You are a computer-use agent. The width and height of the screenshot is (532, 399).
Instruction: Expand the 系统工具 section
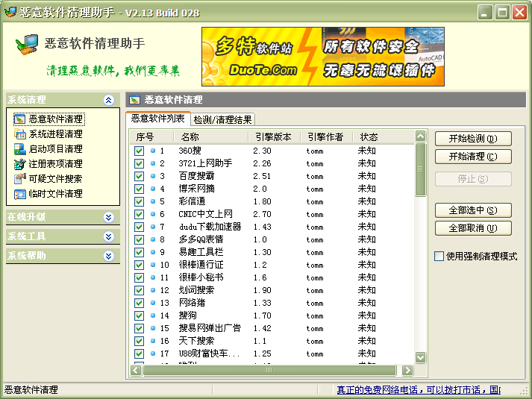(109, 236)
